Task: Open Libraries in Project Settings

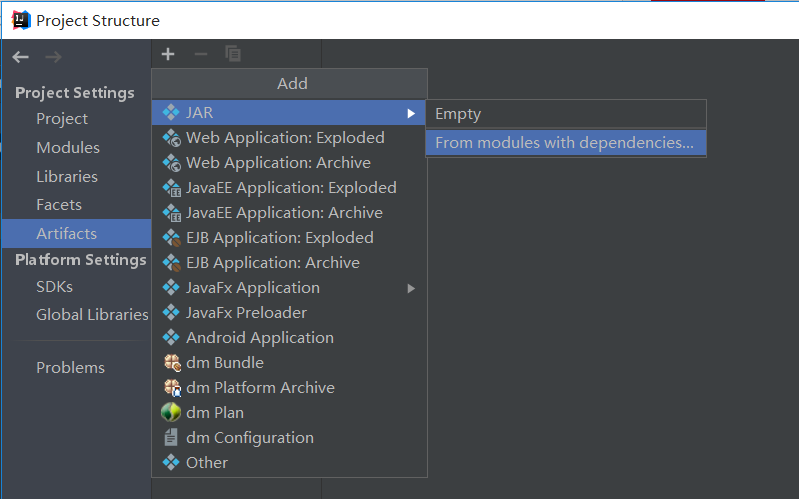Action: (67, 176)
